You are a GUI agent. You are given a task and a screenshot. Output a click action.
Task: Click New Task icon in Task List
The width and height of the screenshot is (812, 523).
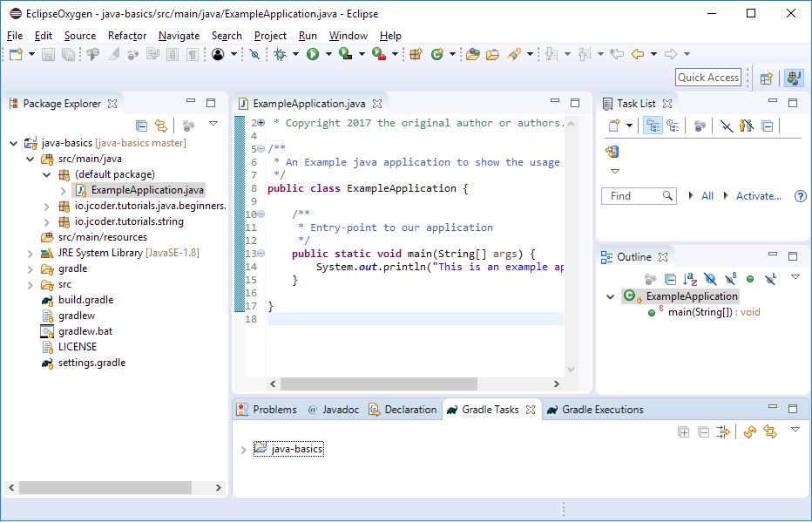pos(614,126)
